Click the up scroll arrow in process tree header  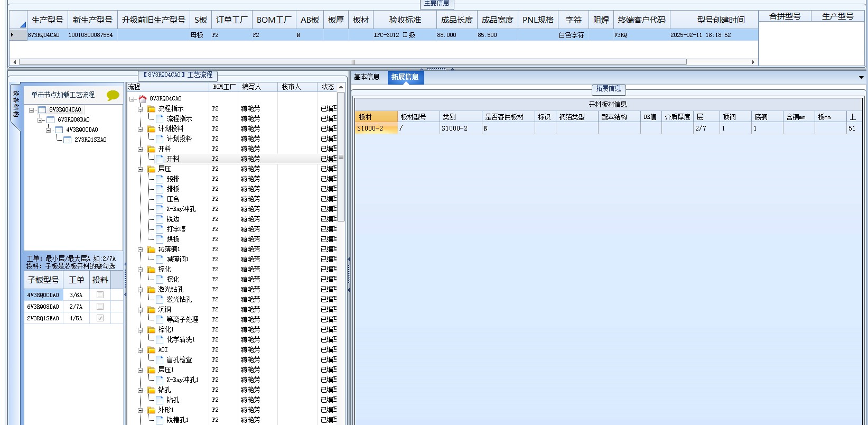[341, 87]
